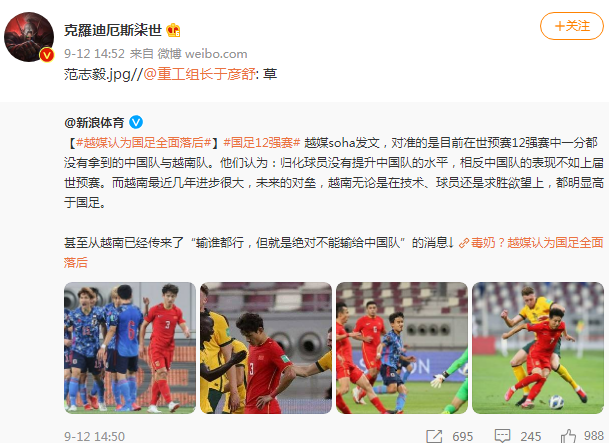Open hashtag #国足12强赛#
Viewport: 609px width, 443px height.
pyautogui.click(x=262, y=142)
